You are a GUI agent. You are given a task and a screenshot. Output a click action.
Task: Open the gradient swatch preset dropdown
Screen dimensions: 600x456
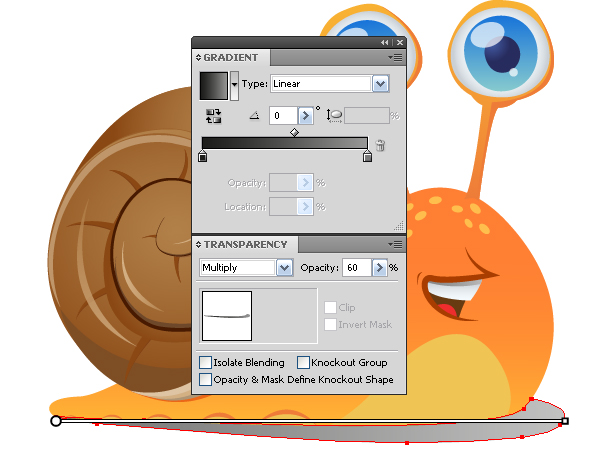click(x=235, y=86)
